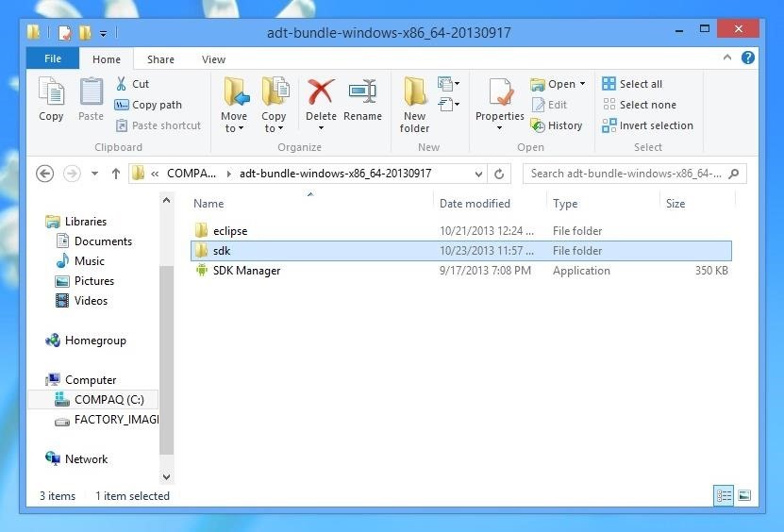Go up one folder level
This screenshot has height=532, width=784.
[116, 174]
